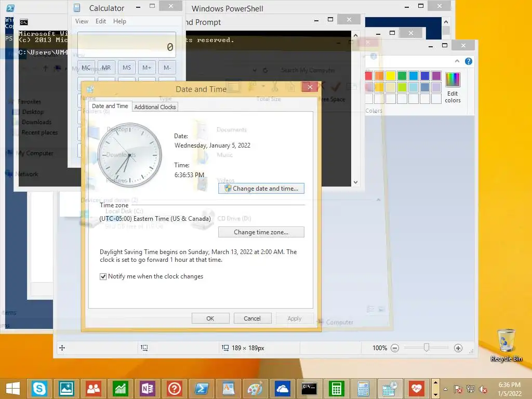Pick the lime color swatch in Paint
This screenshot has width=532, height=399.
click(x=402, y=87)
